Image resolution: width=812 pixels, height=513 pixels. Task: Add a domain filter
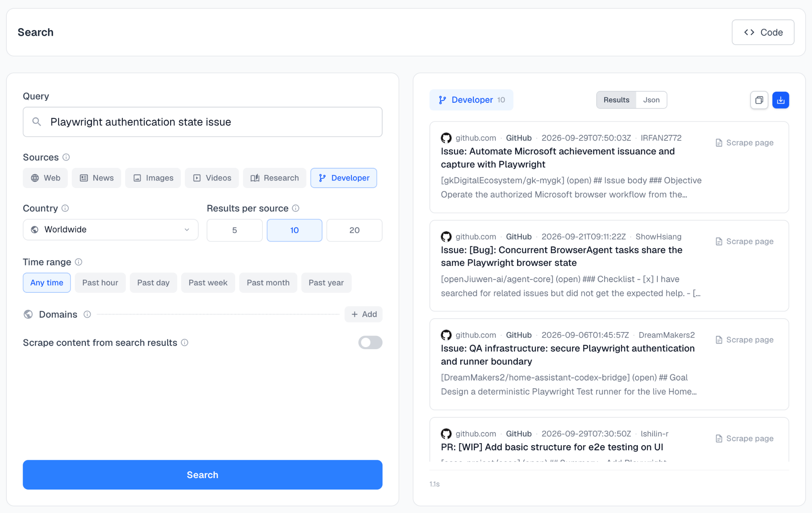(364, 314)
